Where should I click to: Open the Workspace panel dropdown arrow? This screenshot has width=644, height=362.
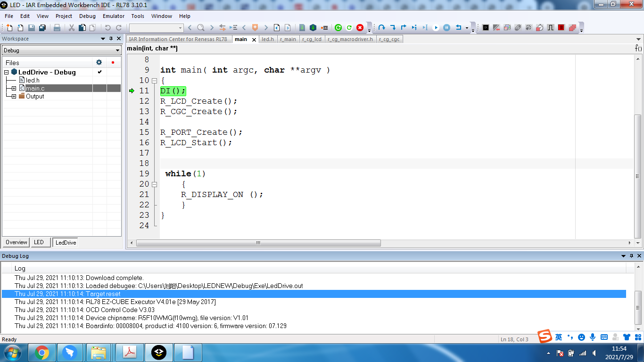click(x=103, y=39)
